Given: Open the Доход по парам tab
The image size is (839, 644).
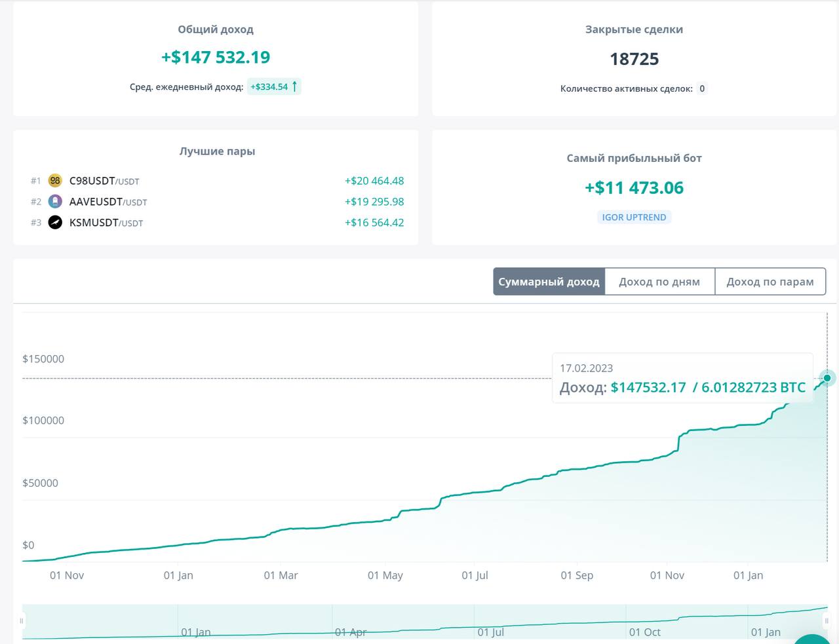Looking at the screenshot, I should pyautogui.click(x=770, y=282).
